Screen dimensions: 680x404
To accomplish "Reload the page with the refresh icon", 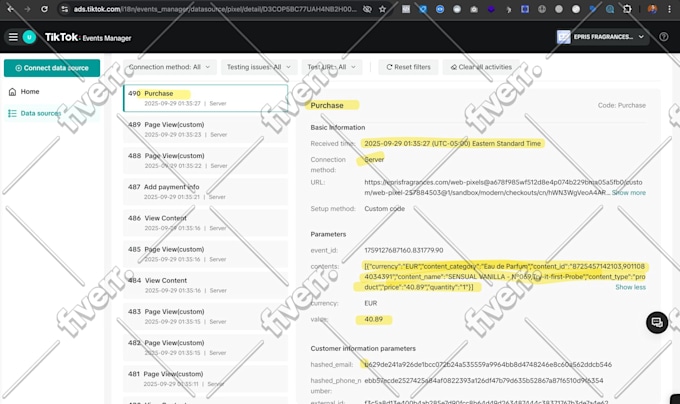I will [44, 9].
